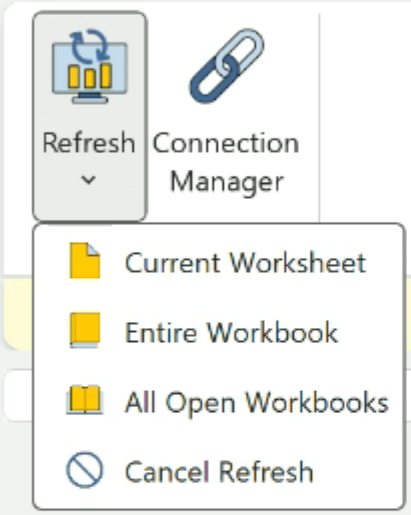Click the Refresh word in last menu item

point(266,472)
